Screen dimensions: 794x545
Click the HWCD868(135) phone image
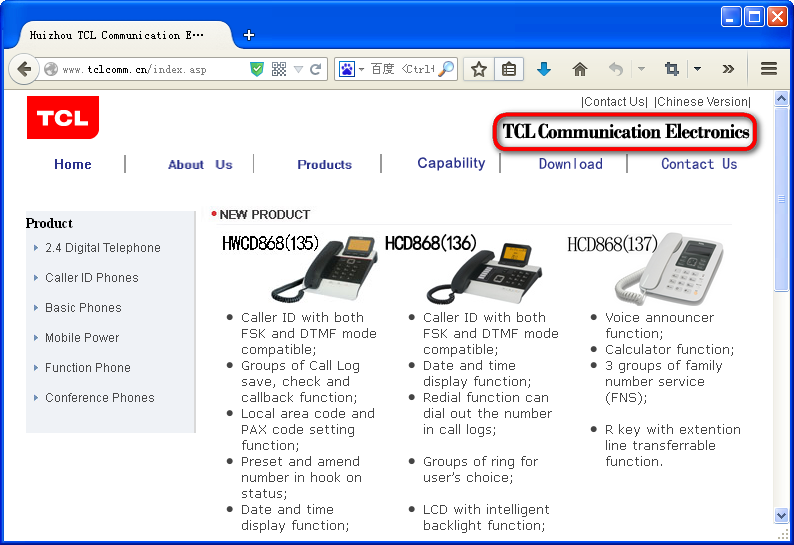325,269
